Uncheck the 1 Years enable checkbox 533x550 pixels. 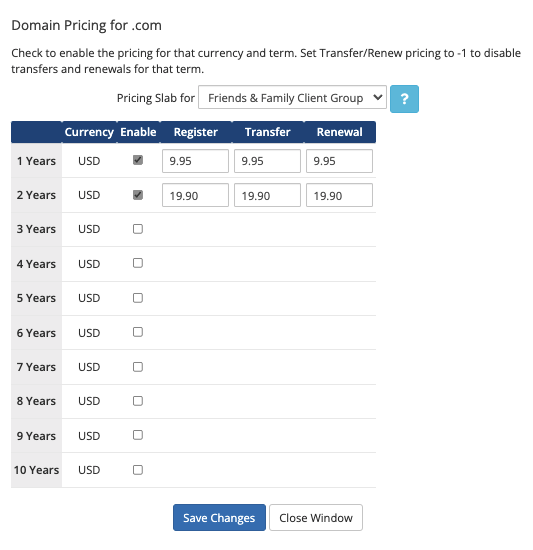click(138, 160)
